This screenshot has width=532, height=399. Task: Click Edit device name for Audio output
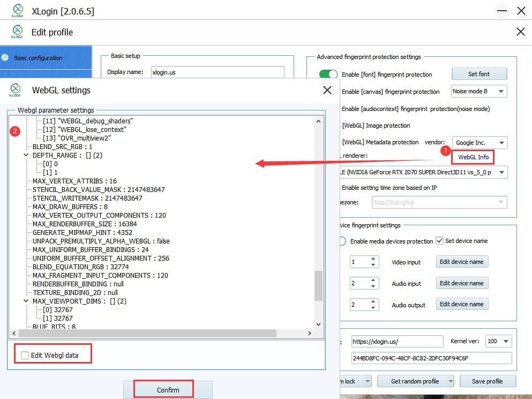pos(462,304)
